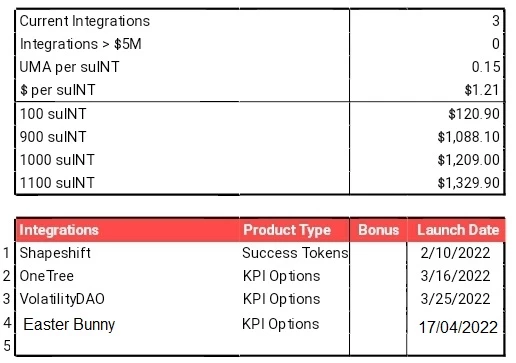Select the Product Type column header
The image size is (516, 363).
(x=294, y=230)
